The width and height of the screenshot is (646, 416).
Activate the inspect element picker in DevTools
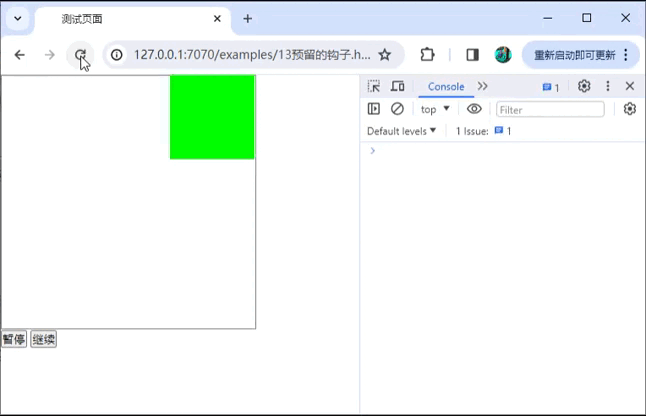(x=374, y=86)
